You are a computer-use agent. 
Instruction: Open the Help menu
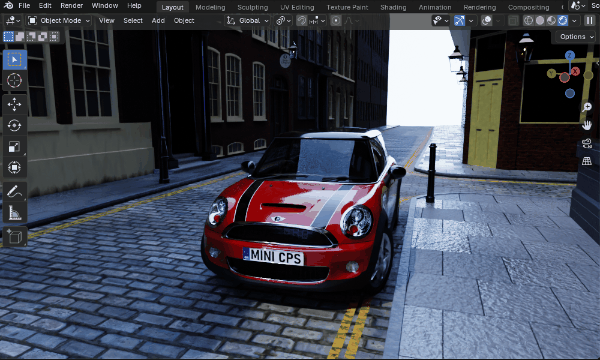tap(134, 6)
